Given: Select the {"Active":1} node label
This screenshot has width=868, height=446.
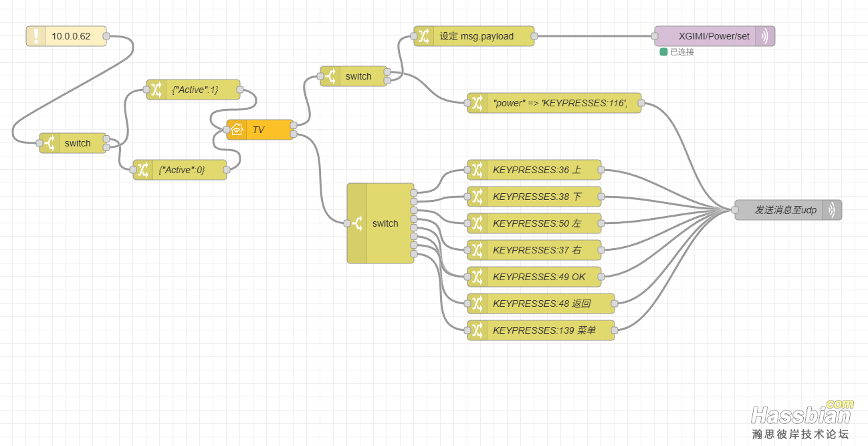Looking at the screenshot, I should tap(195, 90).
